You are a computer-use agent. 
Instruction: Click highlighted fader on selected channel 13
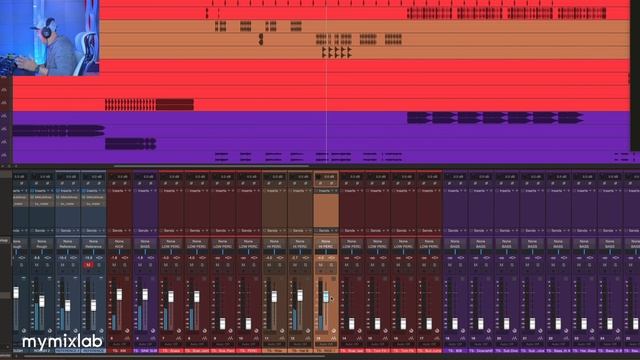pyautogui.click(x=326, y=296)
